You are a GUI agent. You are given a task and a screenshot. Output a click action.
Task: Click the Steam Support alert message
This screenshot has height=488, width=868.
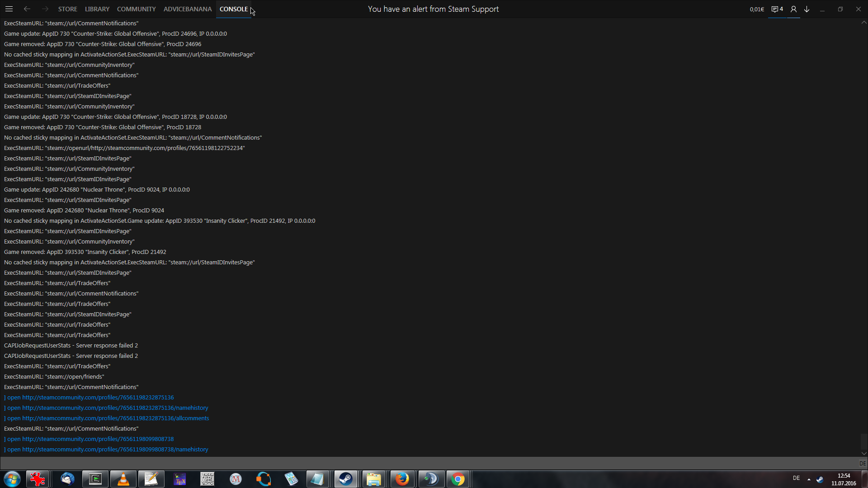pos(433,9)
